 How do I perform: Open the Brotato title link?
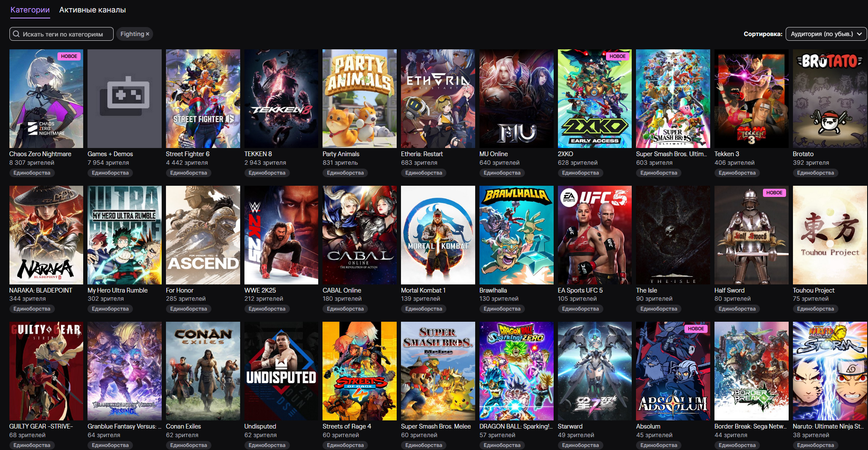(803, 154)
